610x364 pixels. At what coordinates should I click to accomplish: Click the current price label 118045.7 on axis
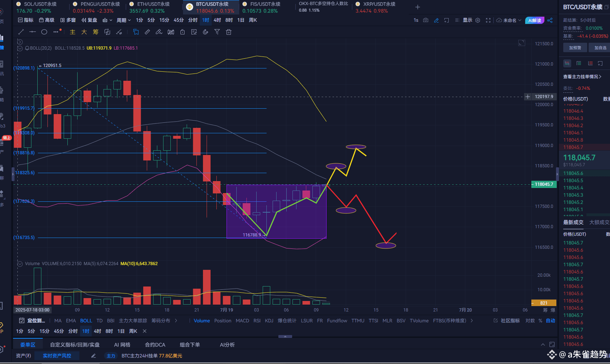[544, 184]
